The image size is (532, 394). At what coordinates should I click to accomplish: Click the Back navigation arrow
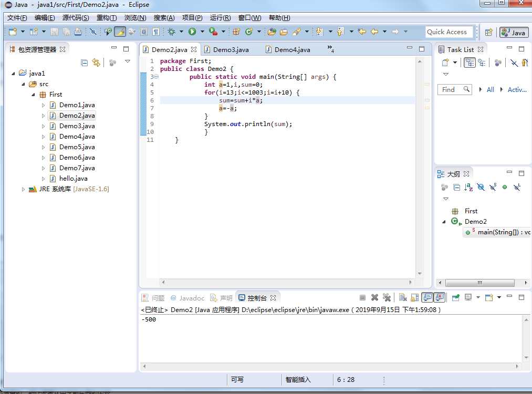[374, 32]
